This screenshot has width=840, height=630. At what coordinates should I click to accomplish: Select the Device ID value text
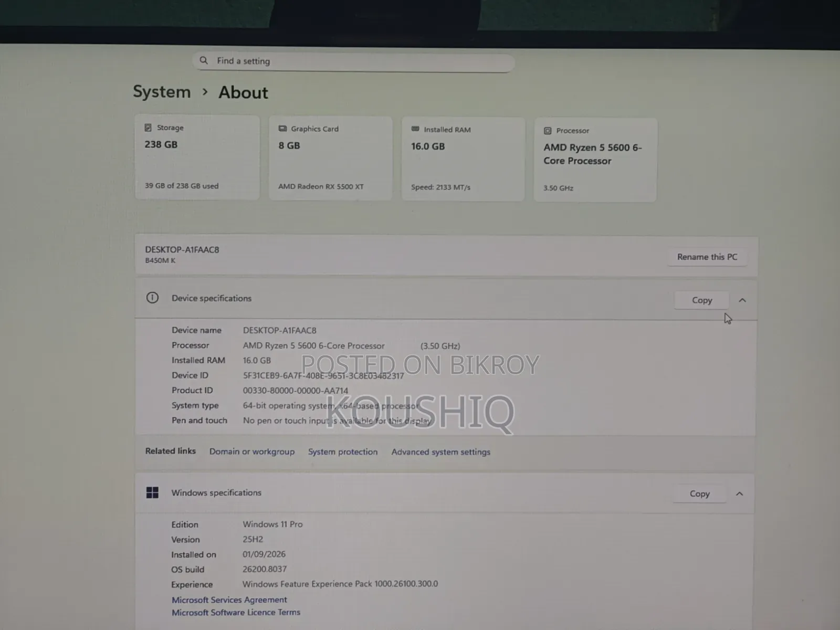click(x=323, y=376)
